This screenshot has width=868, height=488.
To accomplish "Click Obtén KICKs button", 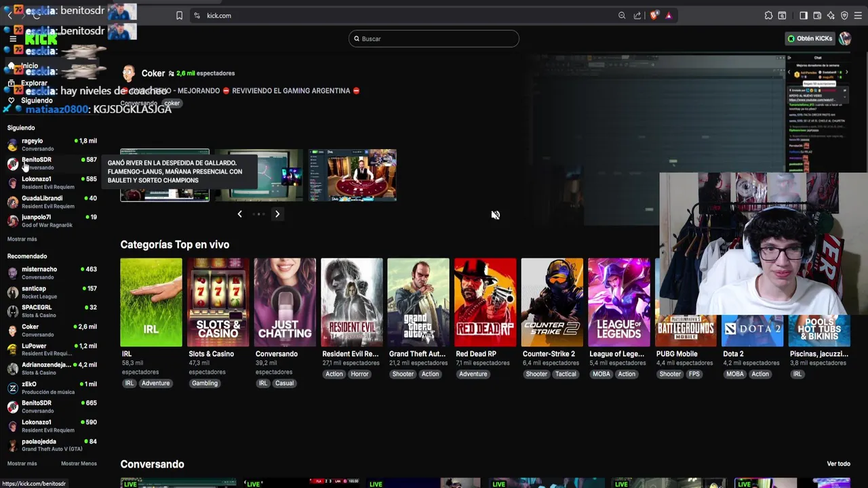I will coord(810,39).
